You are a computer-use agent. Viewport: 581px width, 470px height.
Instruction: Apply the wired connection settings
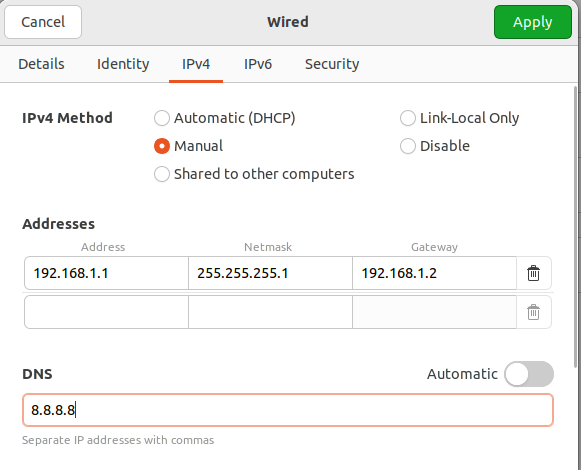pyautogui.click(x=533, y=22)
